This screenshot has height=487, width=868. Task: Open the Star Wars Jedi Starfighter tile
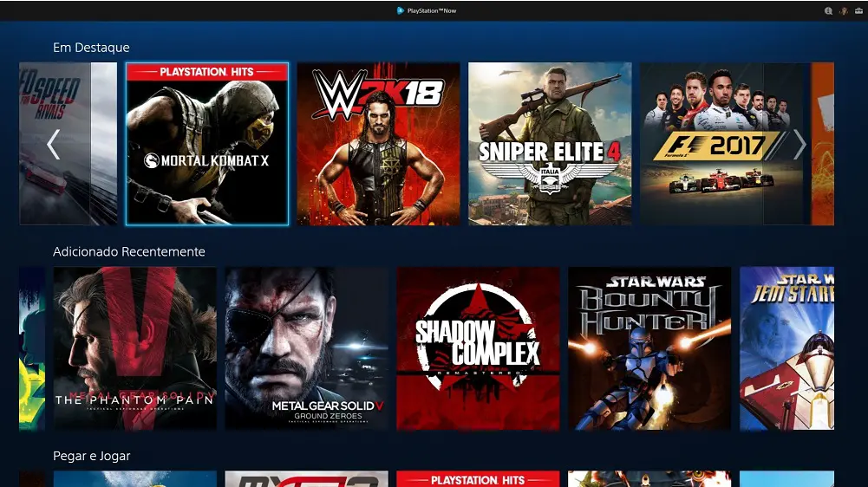[x=786, y=348]
